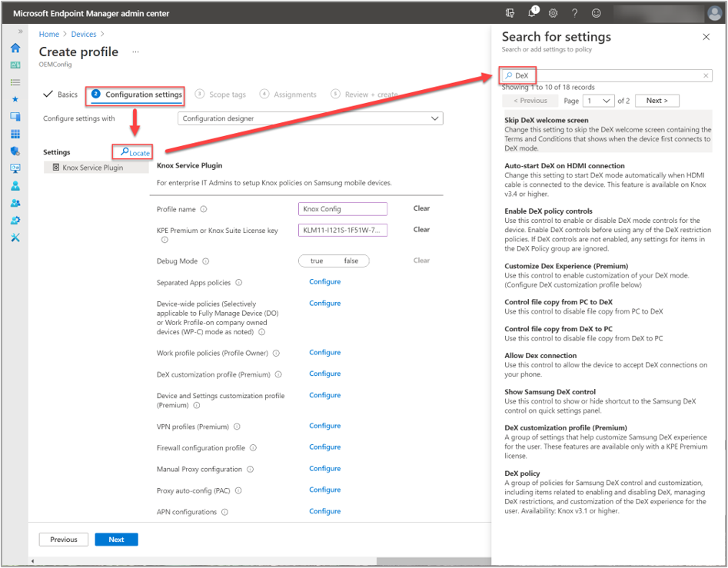Screen dimensions: 728x568
Task: Click the KPE Premium license key field
Action: pyautogui.click(x=343, y=230)
